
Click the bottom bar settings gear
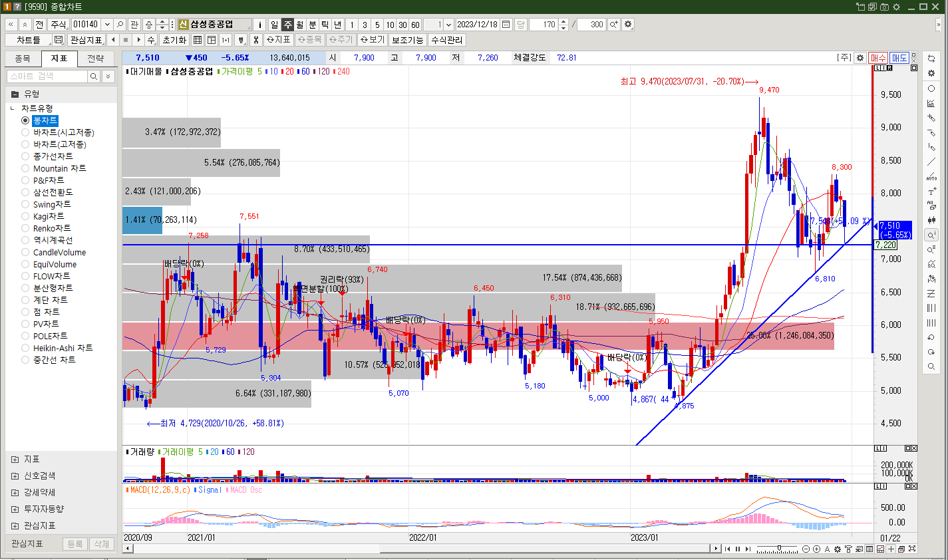tap(838, 549)
